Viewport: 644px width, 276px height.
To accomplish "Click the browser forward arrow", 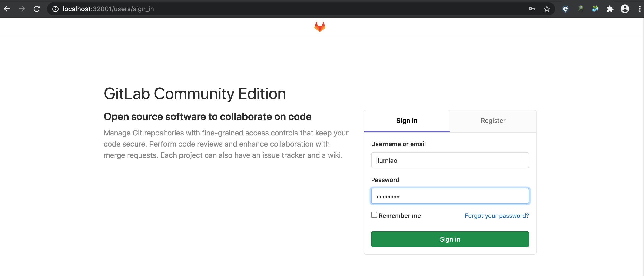I will pyautogui.click(x=22, y=9).
